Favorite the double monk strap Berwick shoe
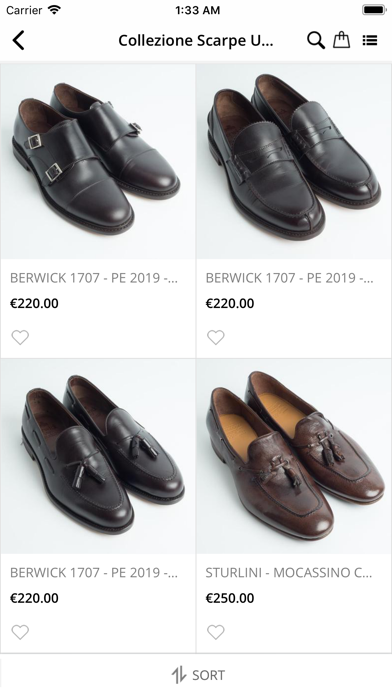This screenshot has height=696, width=392. (x=20, y=337)
